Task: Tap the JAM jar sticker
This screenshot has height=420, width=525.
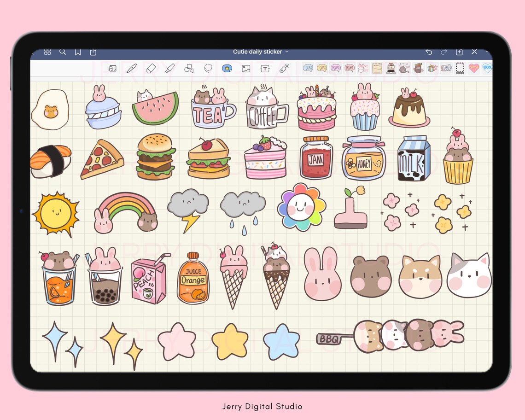Action: (316, 157)
